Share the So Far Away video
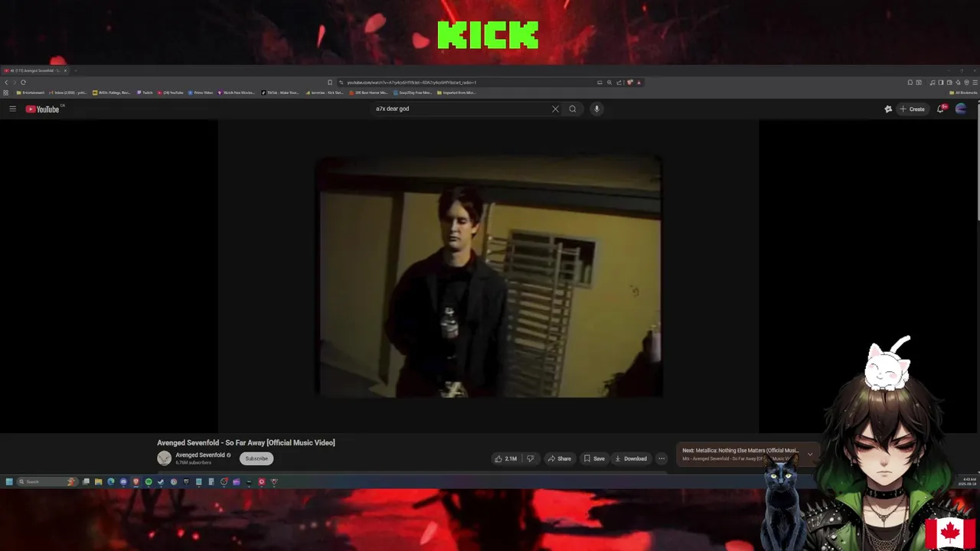Viewport: 980px width, 551px height. 559,458
